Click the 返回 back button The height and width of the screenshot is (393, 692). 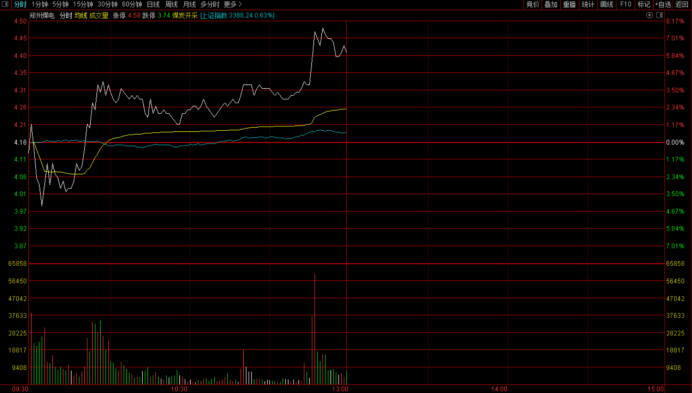click(x=682, y=4)
